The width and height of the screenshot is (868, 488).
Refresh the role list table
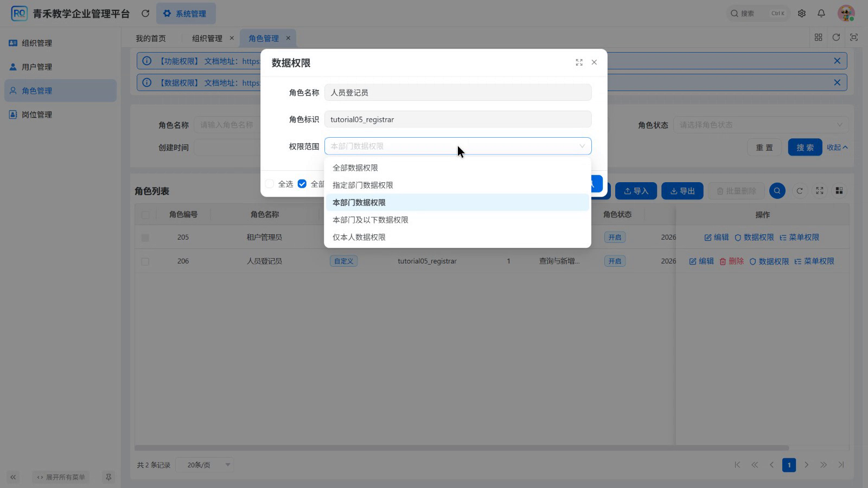click(799, 191)
